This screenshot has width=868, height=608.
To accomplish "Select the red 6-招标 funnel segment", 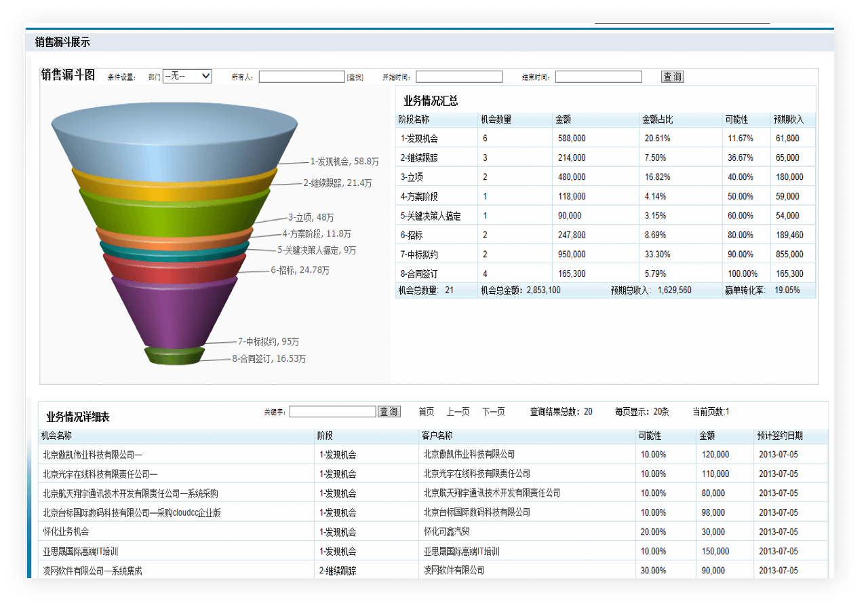I will click(x=174, y=271).
